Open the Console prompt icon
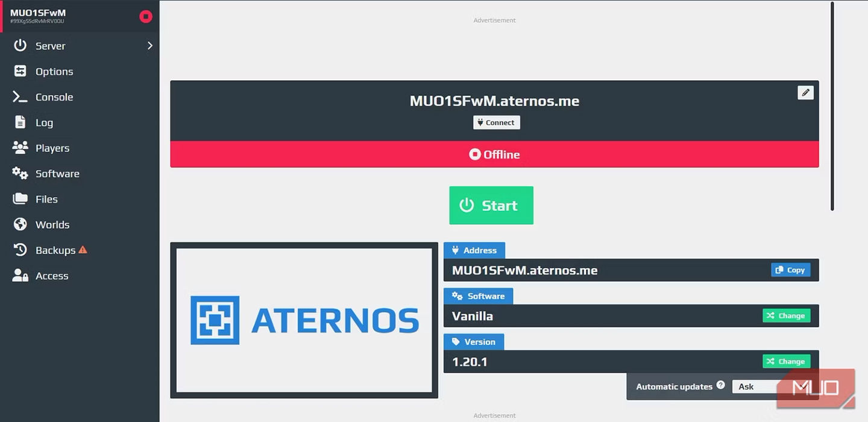Image resolution: width=868 pixels, height=422 pixels. coord(20,96)
